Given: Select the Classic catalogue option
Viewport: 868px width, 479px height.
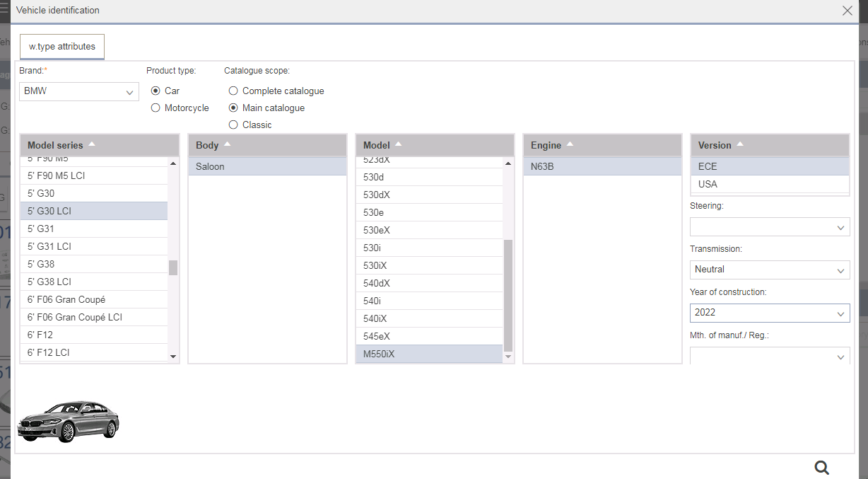Looking at the screenshot, I should point(233,125).
